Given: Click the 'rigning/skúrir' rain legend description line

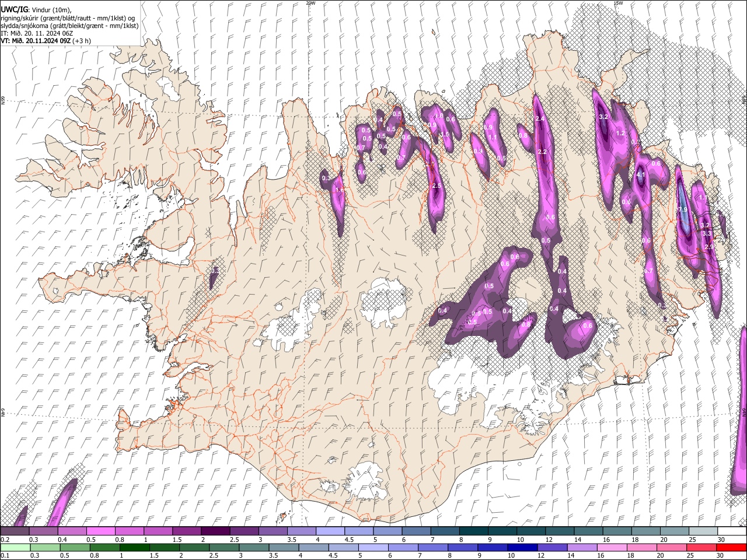Looking at the screenshot, I should point(67,17).
